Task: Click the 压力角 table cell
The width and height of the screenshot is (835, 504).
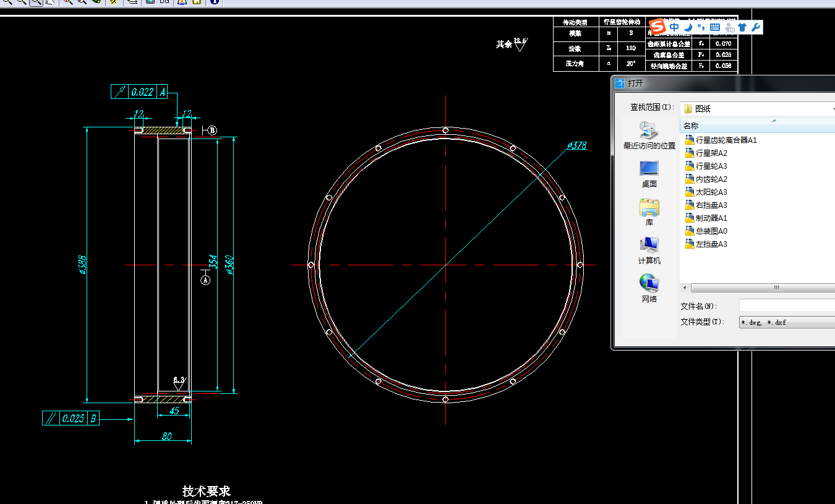Action: (x=575, y=63)
